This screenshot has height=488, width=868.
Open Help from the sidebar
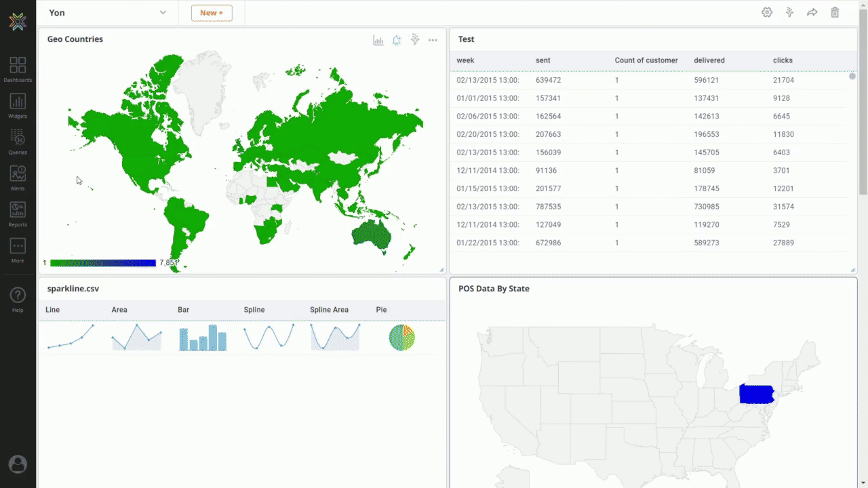click(18, 298)
